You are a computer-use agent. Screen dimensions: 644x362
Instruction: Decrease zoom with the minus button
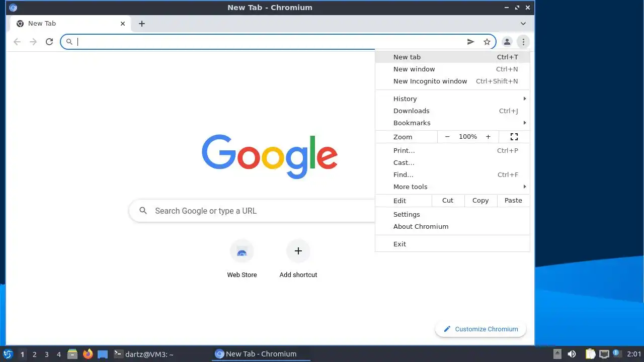(x=447, y=137)
